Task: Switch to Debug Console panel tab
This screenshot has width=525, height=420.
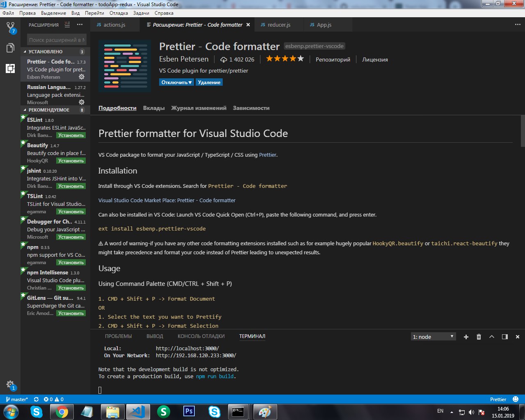Action: coord(201,336)
